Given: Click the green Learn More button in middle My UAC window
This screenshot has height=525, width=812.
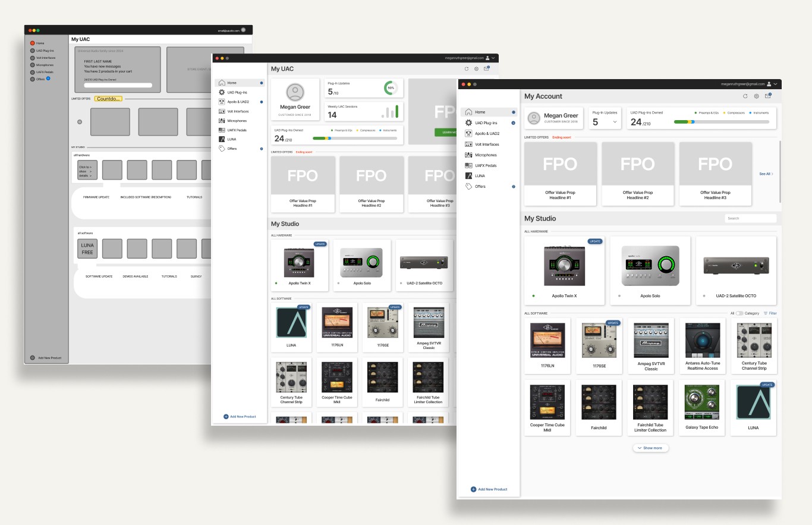Looking at the screenshot, I should click(x=445, y=132).
